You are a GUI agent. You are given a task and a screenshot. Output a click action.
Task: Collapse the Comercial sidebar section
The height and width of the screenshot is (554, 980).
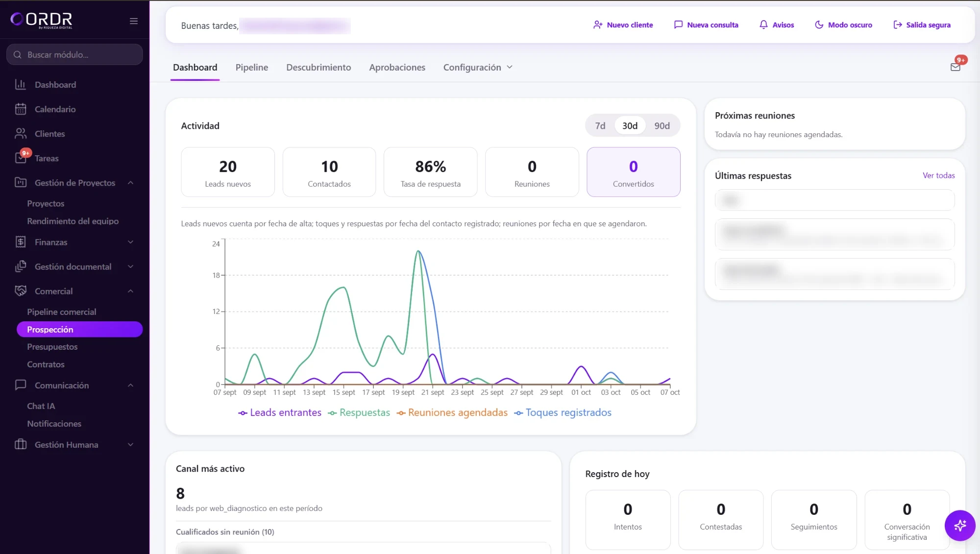click(x=74, y=291)
